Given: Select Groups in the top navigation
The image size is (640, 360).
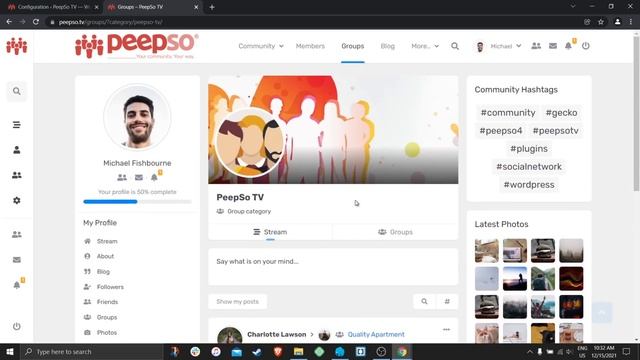Looking at the screenshot, I should (x=353, y=46).
